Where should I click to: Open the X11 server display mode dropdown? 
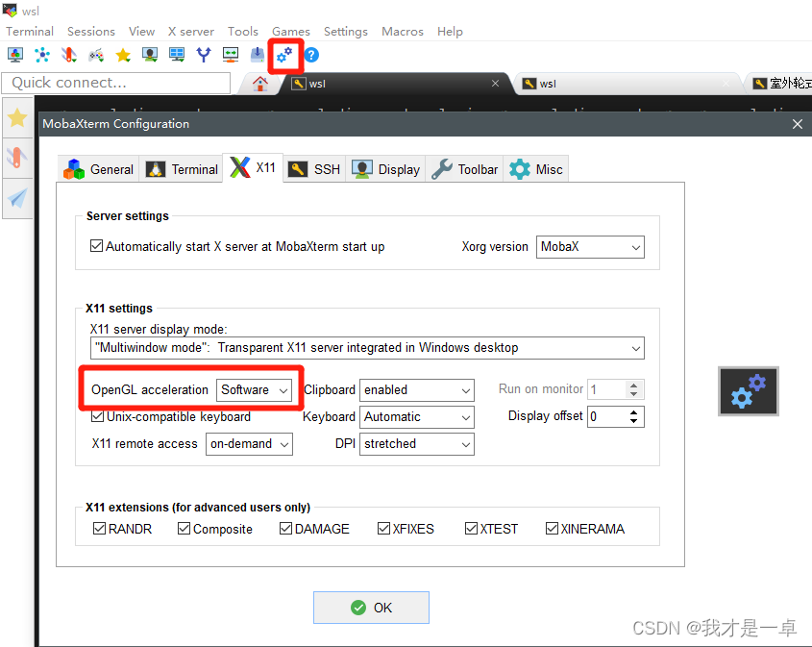coord(367,348)
